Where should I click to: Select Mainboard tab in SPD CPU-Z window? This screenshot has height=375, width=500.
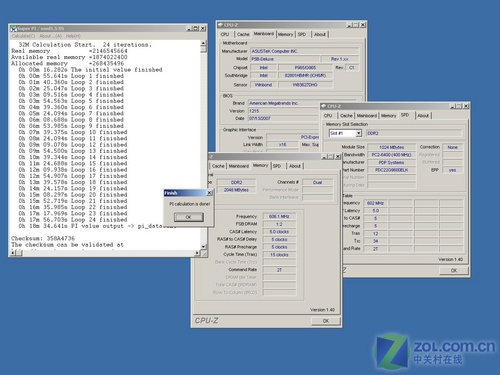coord(367,116)
